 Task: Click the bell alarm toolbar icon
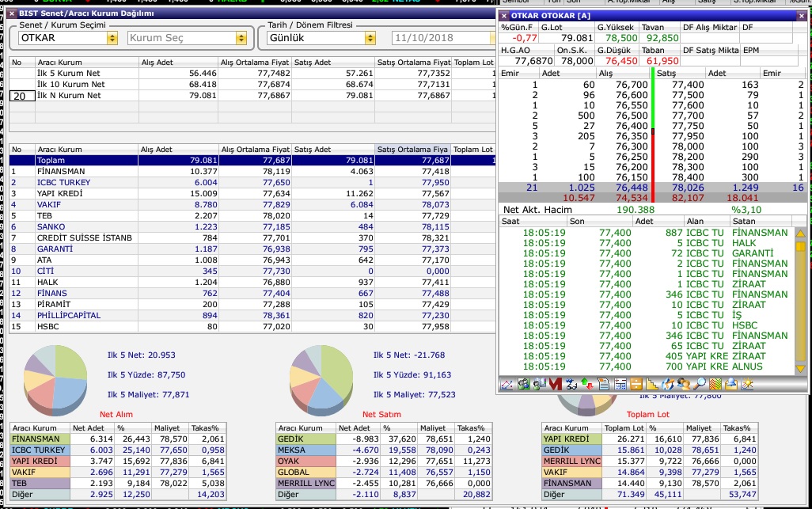coord(731,384)
